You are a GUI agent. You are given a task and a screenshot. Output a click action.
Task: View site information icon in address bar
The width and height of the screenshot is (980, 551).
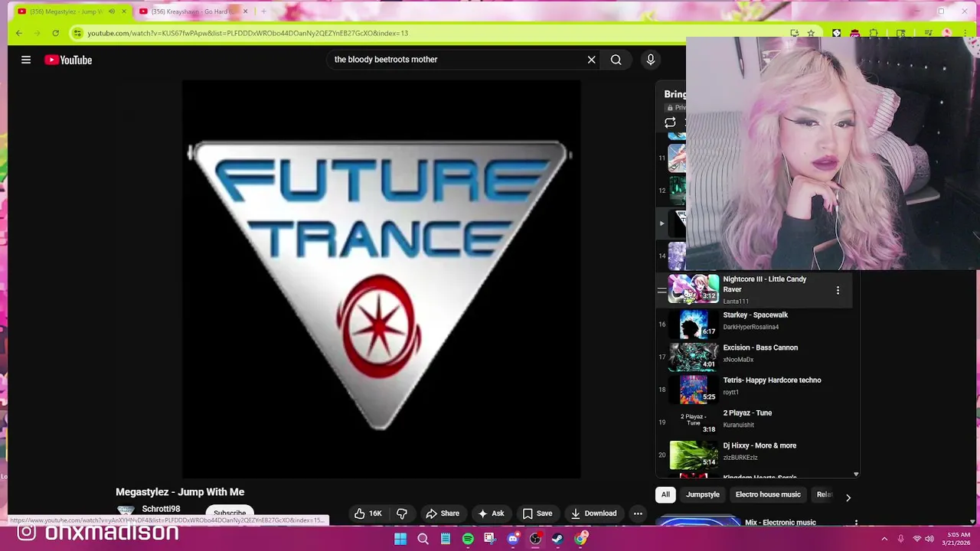(x=77, y=33)
